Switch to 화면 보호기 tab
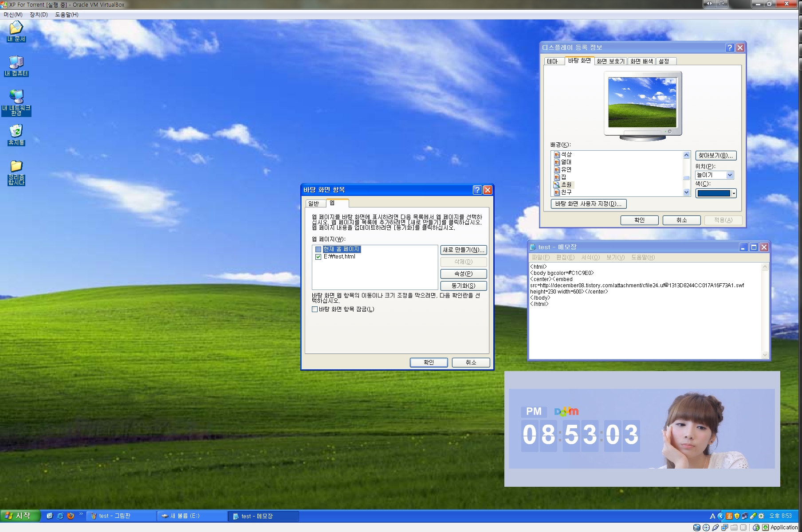The image size is (802, 532). 610,61
